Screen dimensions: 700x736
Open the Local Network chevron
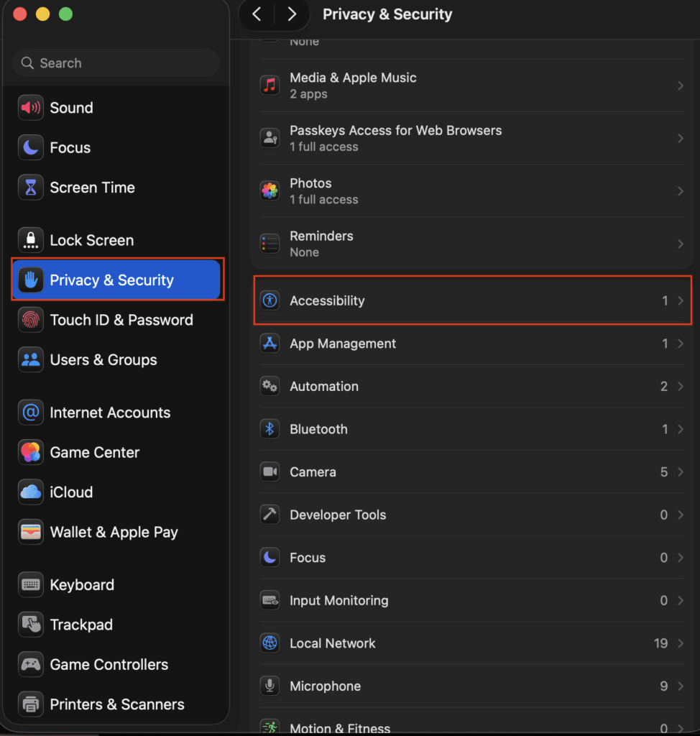tap(681, 643)
